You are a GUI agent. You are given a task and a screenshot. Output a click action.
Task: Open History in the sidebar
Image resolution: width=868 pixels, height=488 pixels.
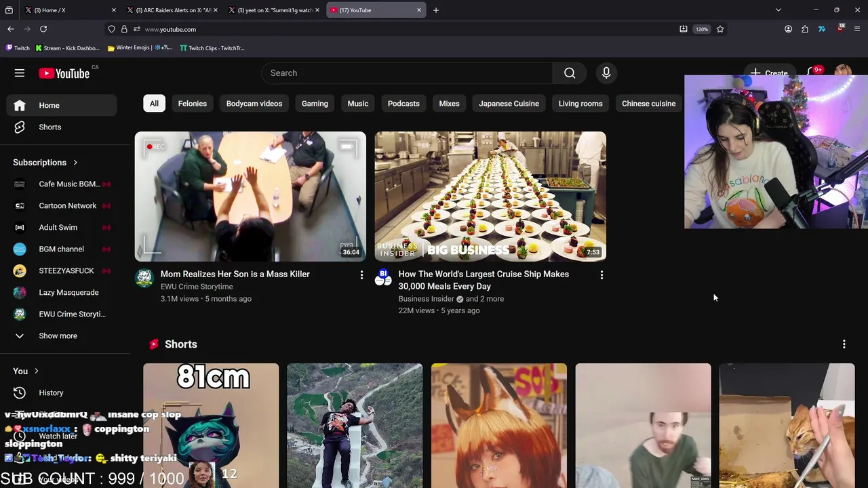click(62, 392)
